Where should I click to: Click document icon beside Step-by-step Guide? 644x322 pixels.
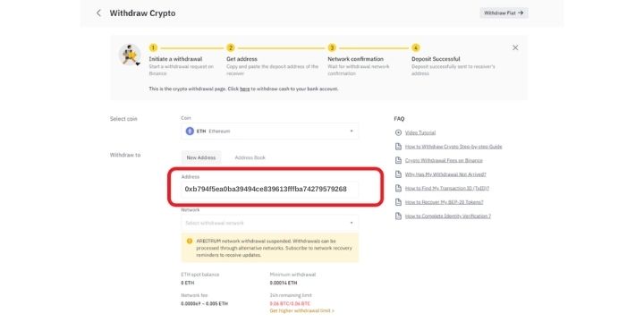click(x=397, y=147)
